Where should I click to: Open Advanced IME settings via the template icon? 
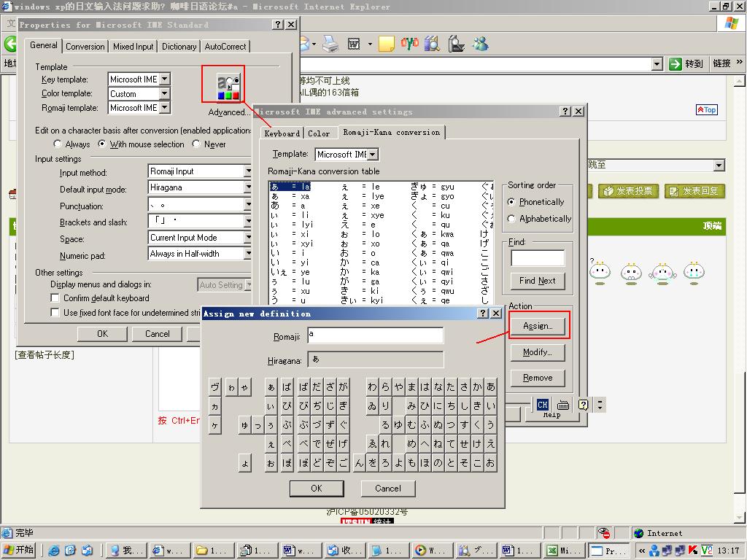(x=228, y=87)
